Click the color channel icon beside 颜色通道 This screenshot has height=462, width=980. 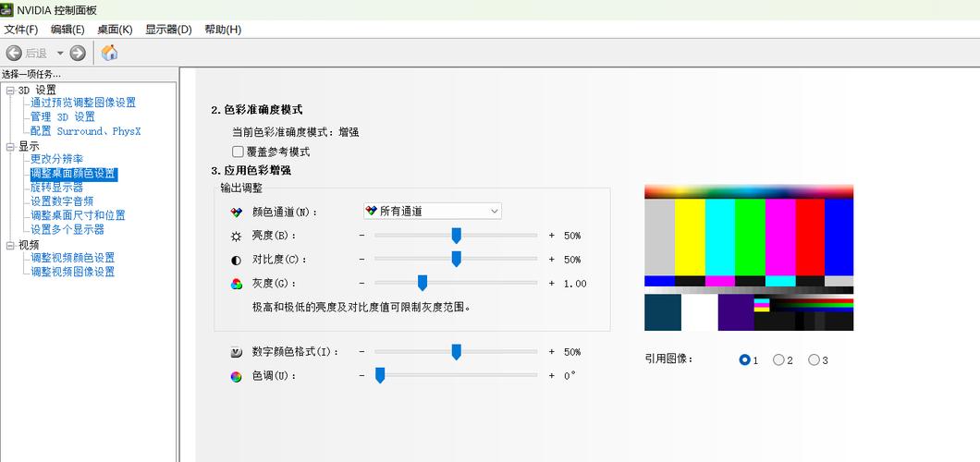(236, 213)
